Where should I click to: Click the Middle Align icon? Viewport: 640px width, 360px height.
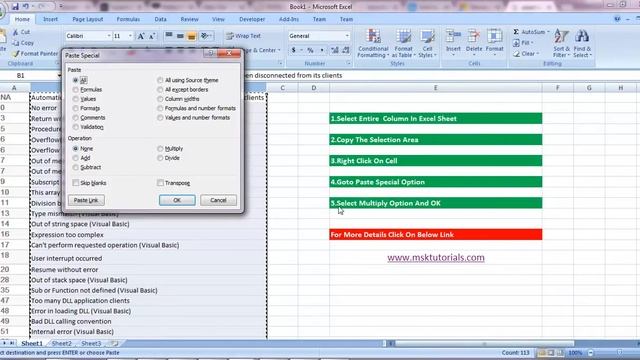tap(180, 36)
